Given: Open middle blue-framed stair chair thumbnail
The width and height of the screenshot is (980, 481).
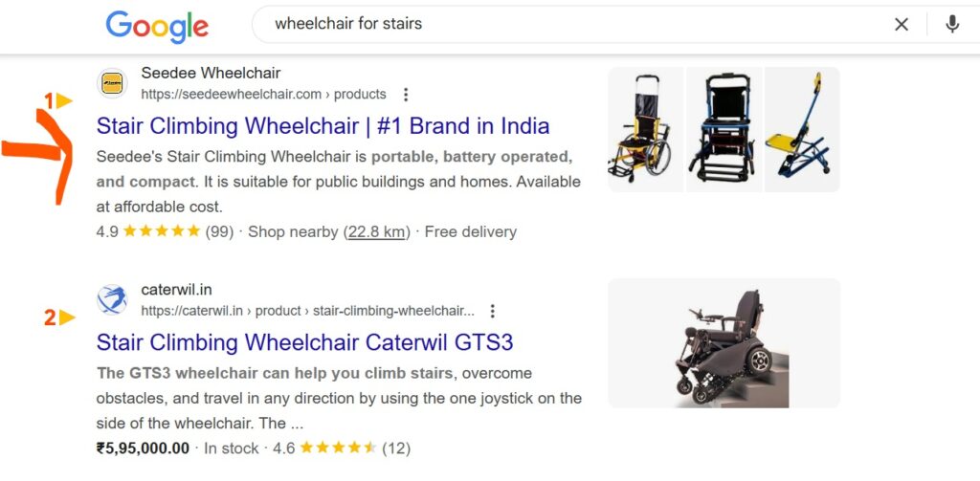Looking at the screenshot, I should [x=724, y=129].
